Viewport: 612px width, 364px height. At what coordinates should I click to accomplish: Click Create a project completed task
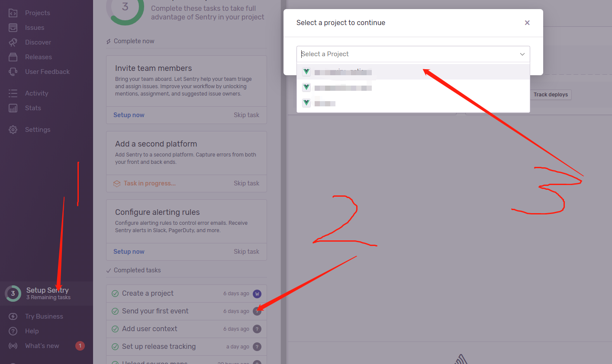[x=187, y=294]
